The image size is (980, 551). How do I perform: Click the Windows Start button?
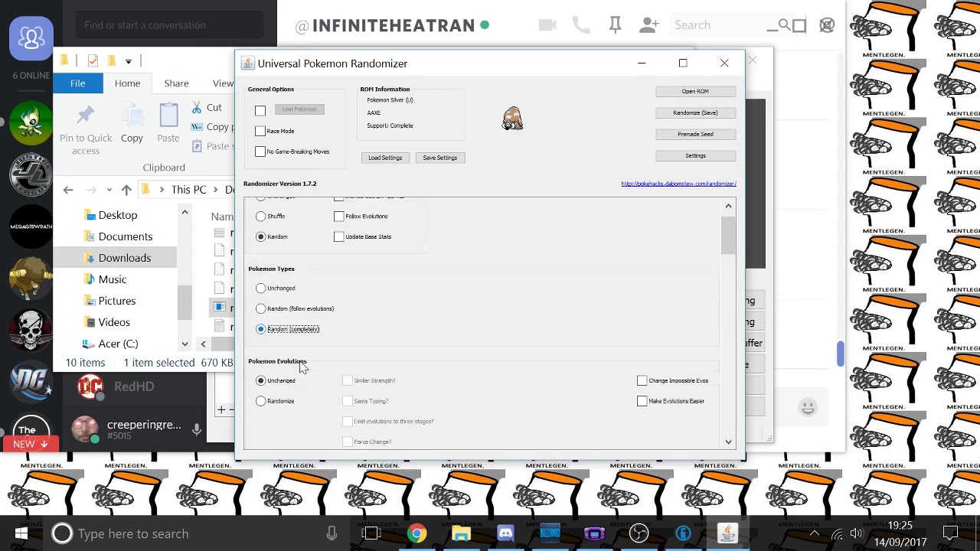21,533
